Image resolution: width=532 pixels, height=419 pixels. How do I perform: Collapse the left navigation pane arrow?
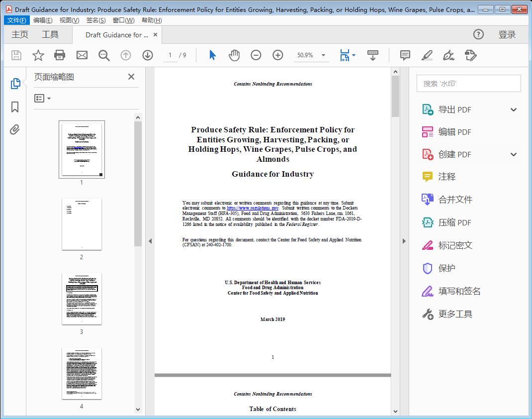click(150, 241)
